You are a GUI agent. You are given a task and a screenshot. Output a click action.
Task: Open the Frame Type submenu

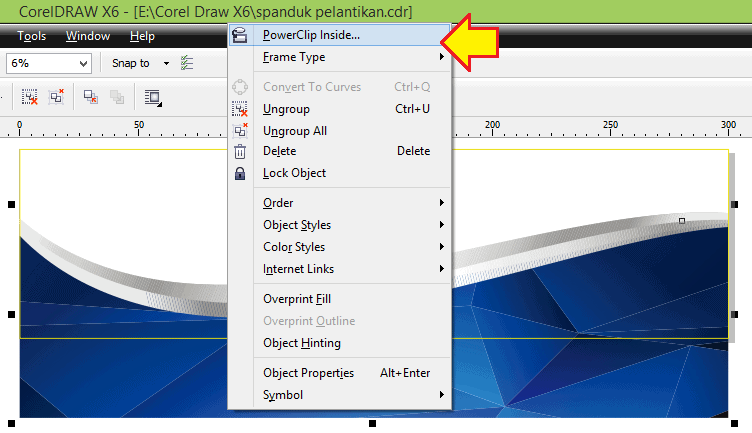[340, 57]
